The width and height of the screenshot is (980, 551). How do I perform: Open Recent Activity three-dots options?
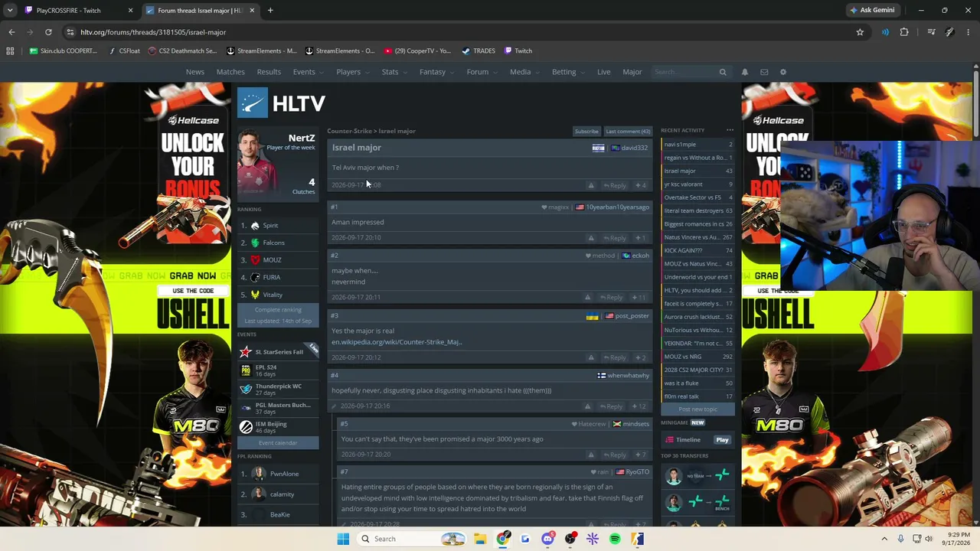(730, 130)
